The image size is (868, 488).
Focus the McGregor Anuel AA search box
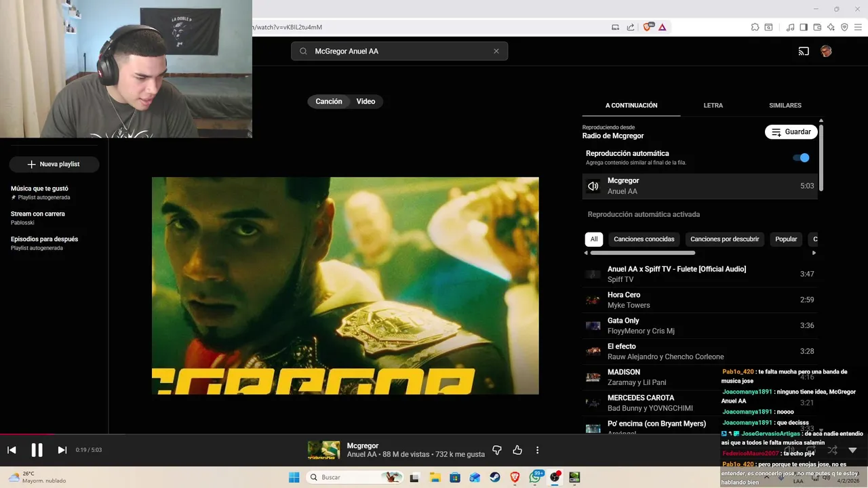399,51
